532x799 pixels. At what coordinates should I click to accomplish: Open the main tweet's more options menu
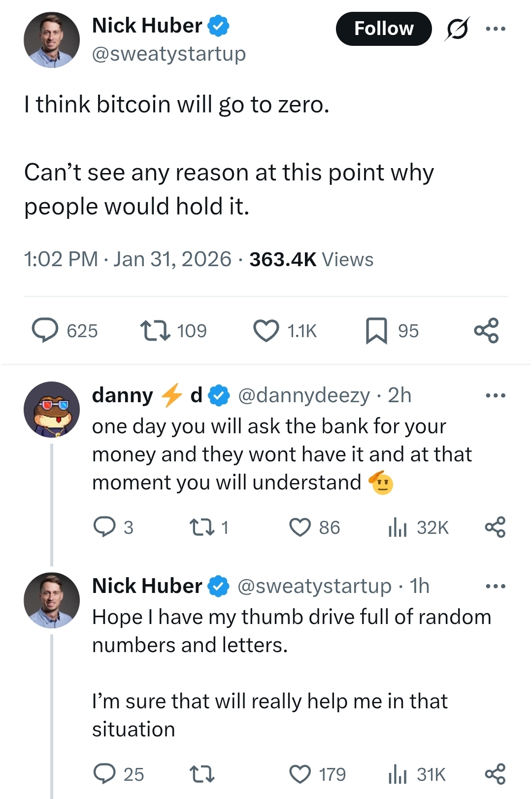tap(496, 29)
